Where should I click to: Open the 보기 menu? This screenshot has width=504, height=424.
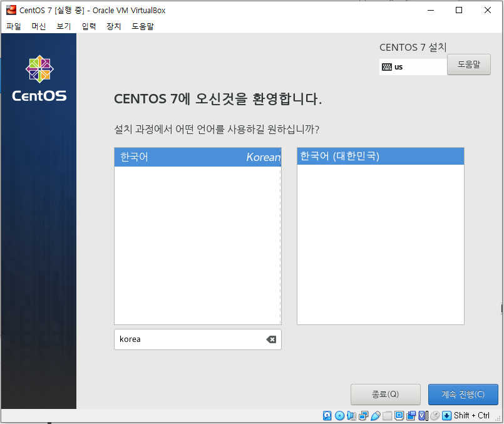(64, 26)
